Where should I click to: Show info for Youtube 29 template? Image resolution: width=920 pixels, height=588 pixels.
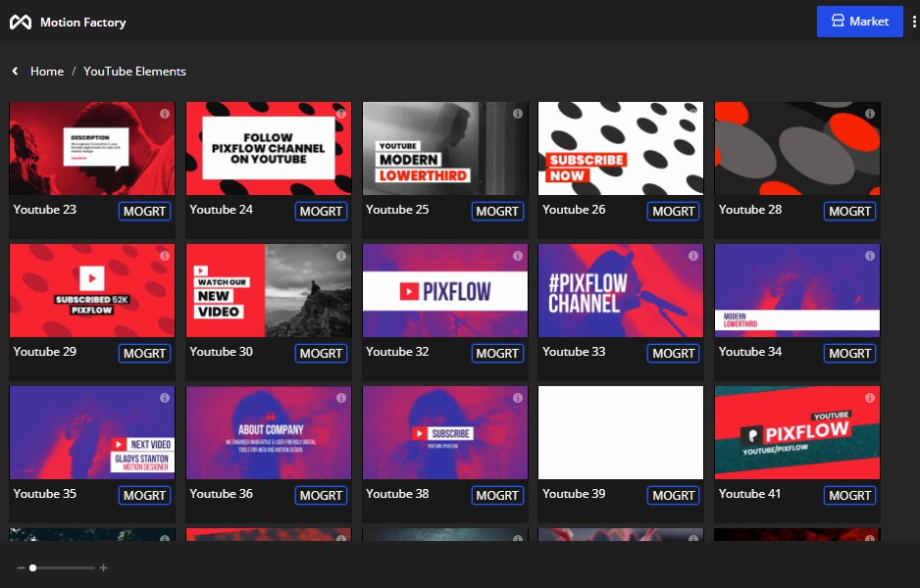(165, 256)
